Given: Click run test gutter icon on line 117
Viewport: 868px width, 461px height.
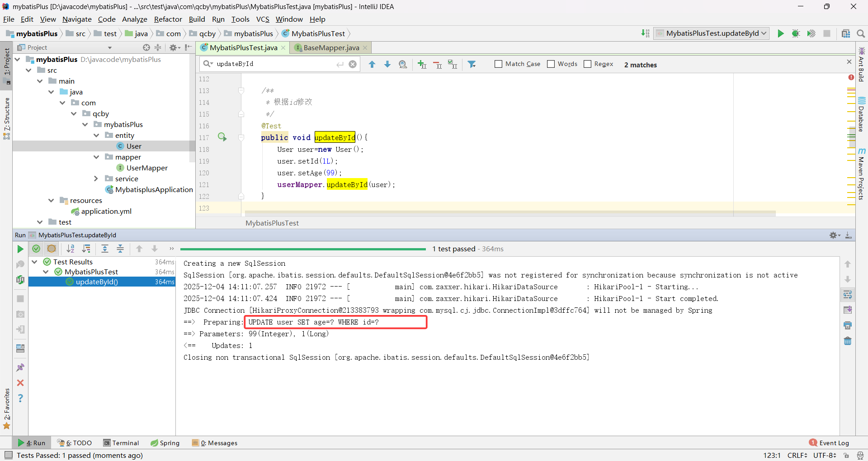Looking at the screenshot, I should 222,137.
